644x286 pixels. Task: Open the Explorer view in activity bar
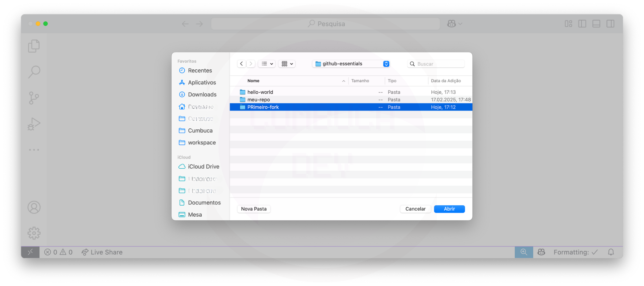(x=34, y=46)
